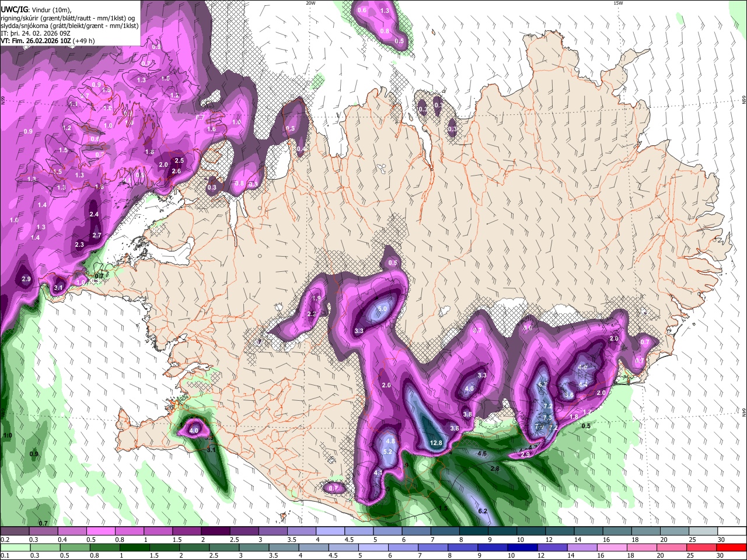Pick the dark purple 2 snow legend swatch
This screenshot has height=560, width=747.
tap(215, 531)
